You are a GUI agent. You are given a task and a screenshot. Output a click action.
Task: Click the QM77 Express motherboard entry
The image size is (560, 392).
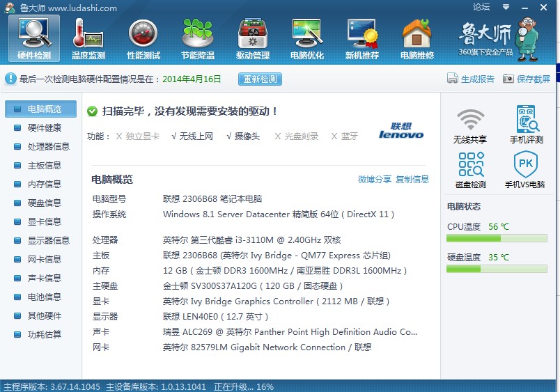(277, 256)
